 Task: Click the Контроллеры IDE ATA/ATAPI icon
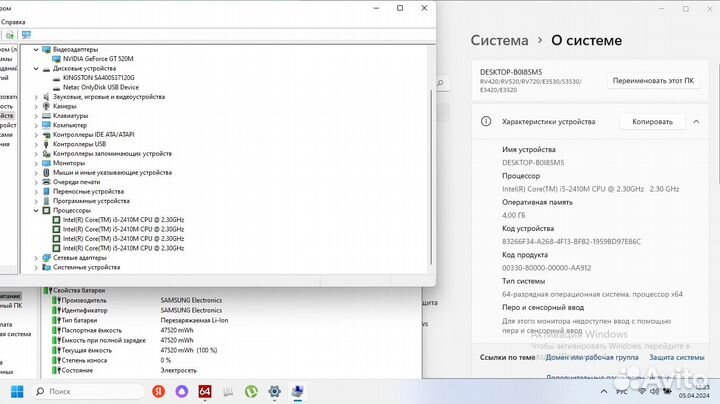pos(46,135)
